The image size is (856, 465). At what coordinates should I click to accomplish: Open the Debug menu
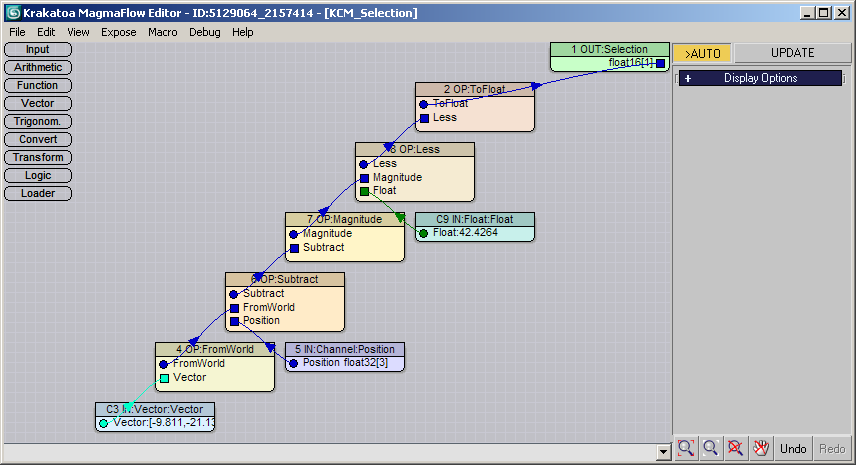pos(205,32)
